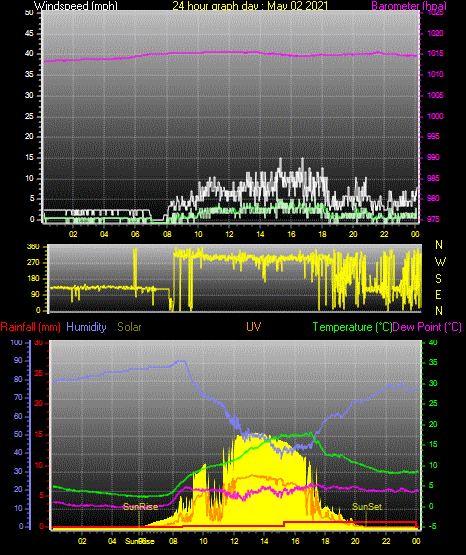Click the '25' value on the red rainfall axis
466x555 pixels.
39,373
